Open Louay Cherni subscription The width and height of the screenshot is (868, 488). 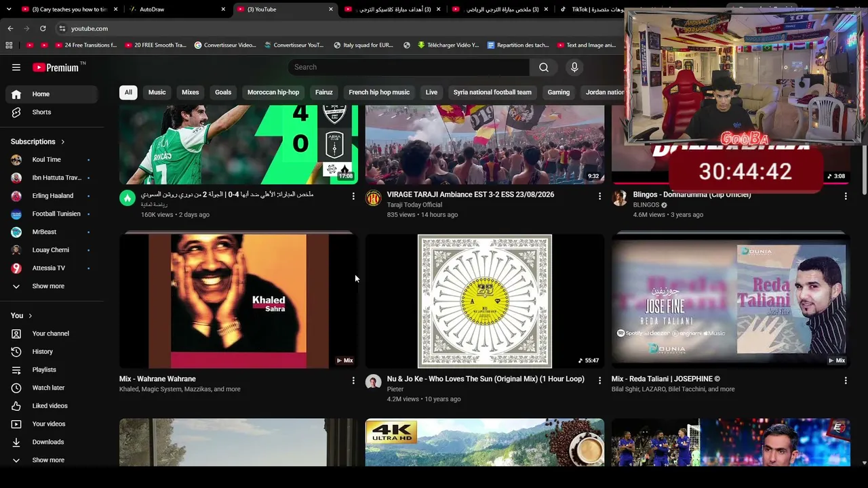[x=52, y=250]
